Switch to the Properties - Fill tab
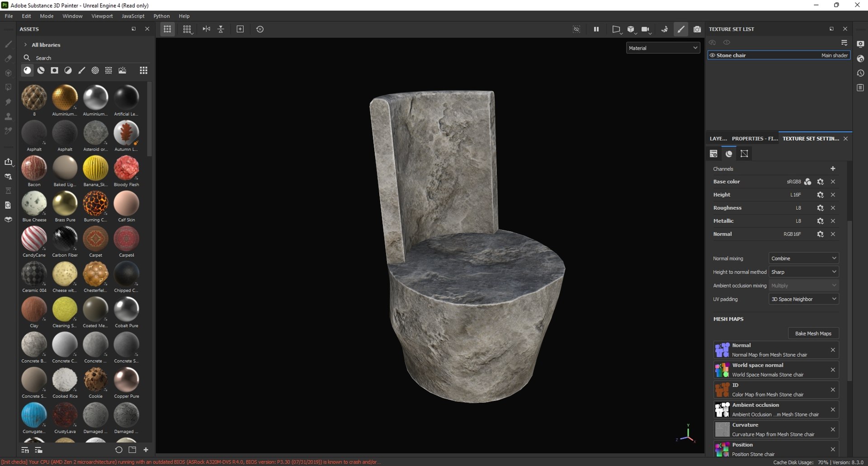 pos(755,138)
